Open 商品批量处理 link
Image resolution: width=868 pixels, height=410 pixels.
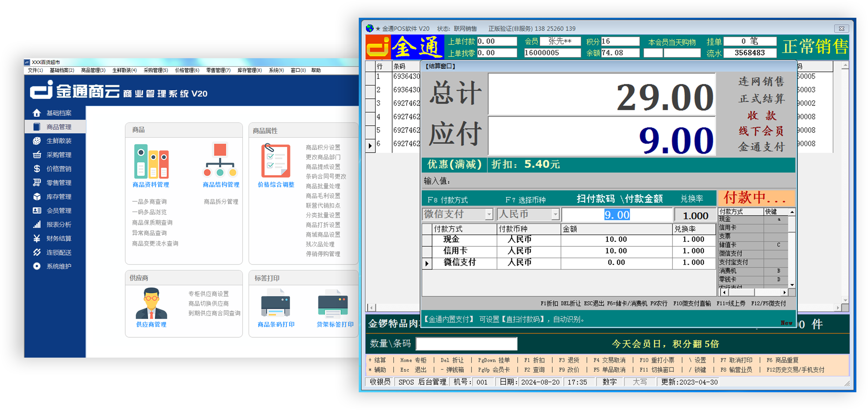pos(323,186)
